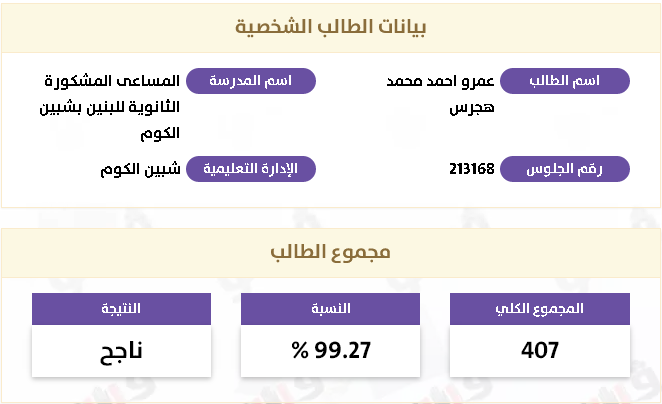This screenshot has height=404, width=662.
Task: Click the result value 'ناجح'
Action: [x=122, y=351]
